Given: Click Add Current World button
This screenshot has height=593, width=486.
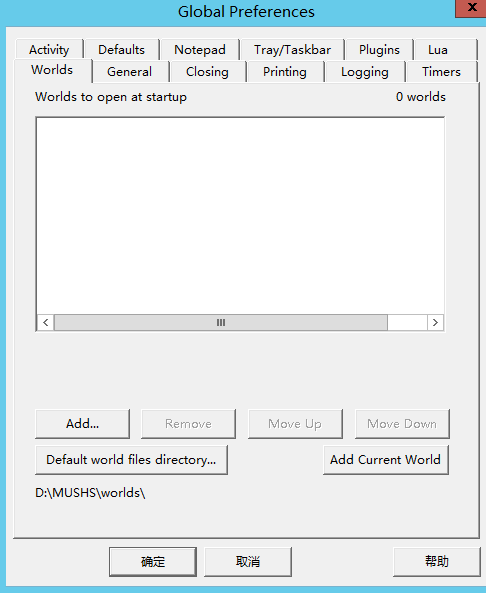Looking at the screenshot, I should tap(386, 459).
